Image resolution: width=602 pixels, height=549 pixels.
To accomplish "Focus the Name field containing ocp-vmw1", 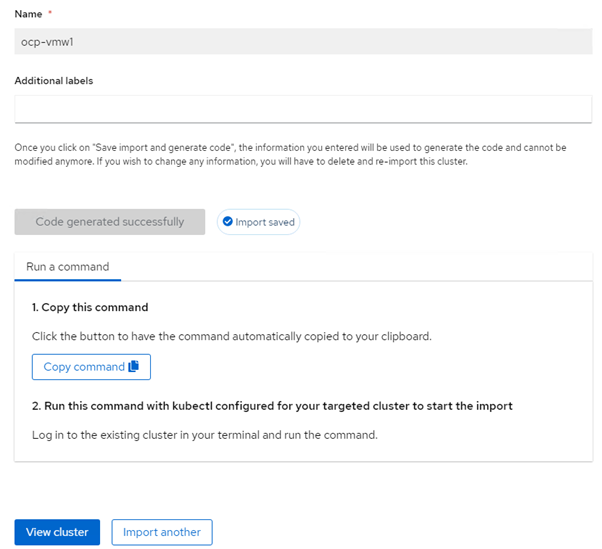I will tap(300, 41).
